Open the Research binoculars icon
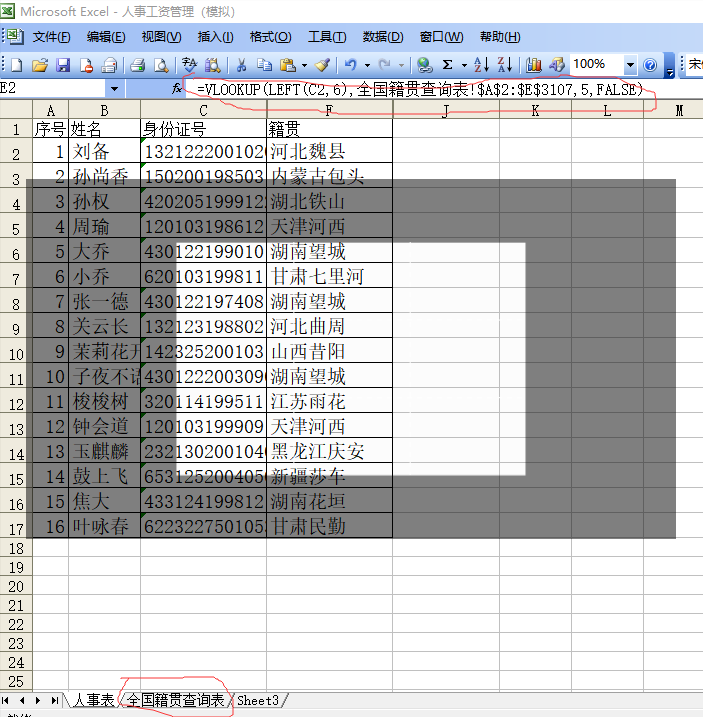 (x=212, y=65)
